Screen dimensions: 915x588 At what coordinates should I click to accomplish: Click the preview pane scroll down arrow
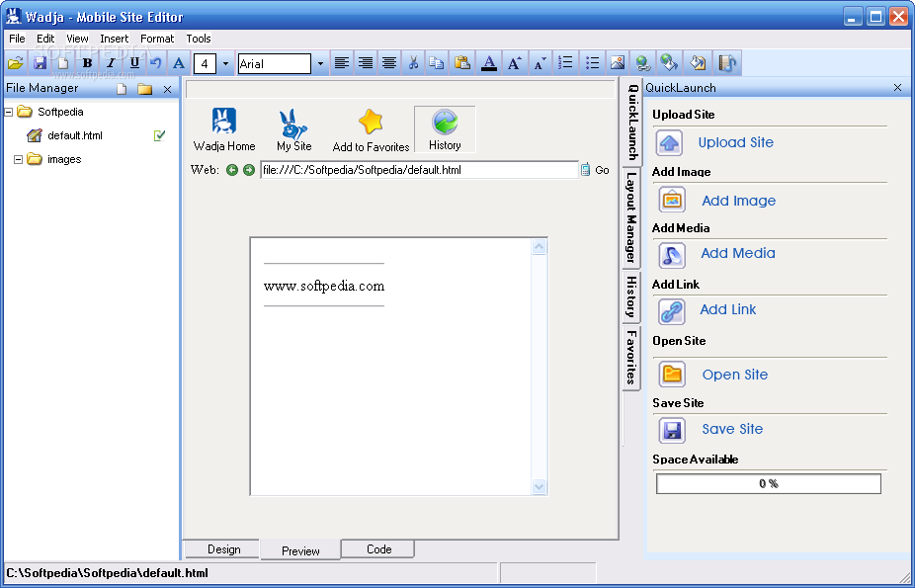pos(540,486)
